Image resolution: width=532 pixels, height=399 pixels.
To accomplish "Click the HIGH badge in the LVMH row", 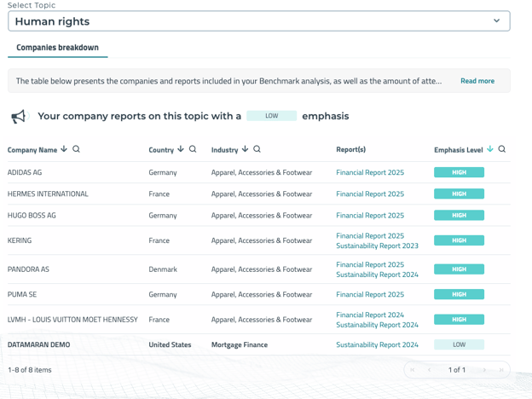I will tap(459, 319).
